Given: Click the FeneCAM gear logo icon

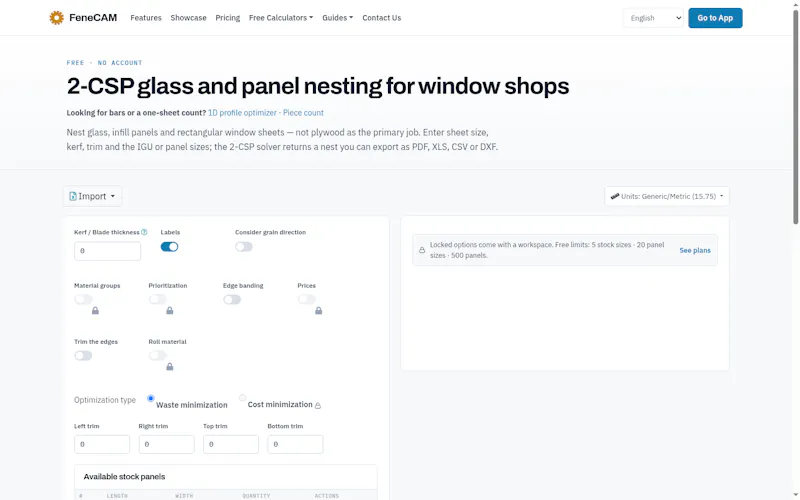Looking at the screenshot, I should 56,18.
